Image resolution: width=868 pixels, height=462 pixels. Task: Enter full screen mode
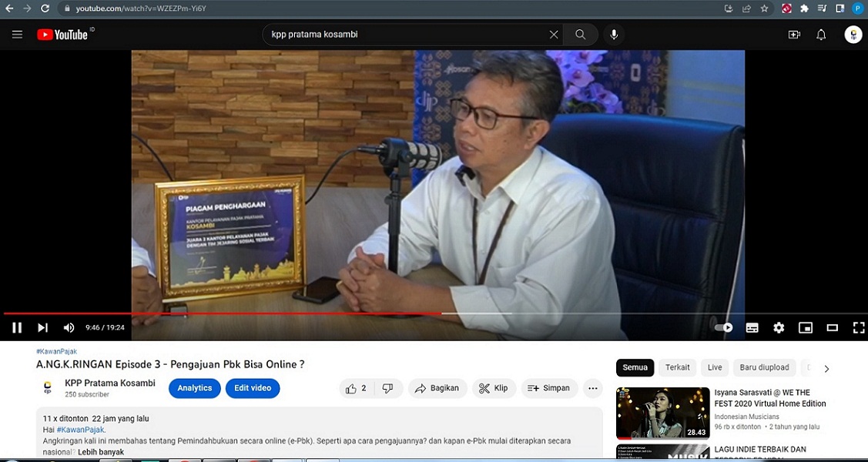[858, 327]
